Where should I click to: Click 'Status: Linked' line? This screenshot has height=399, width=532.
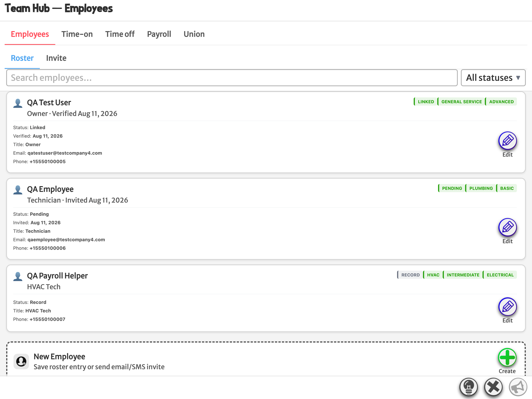click(x=29, y=127)
